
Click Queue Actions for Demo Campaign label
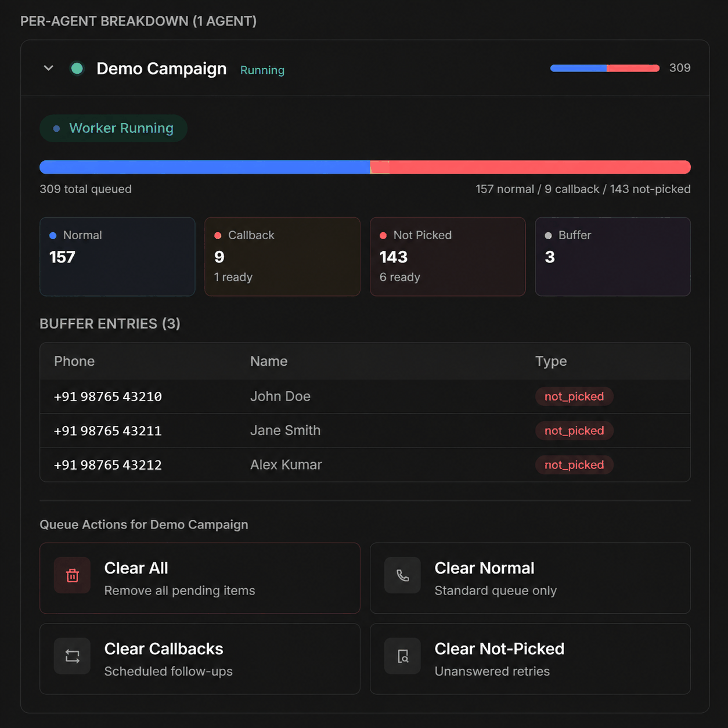[144, 525]
